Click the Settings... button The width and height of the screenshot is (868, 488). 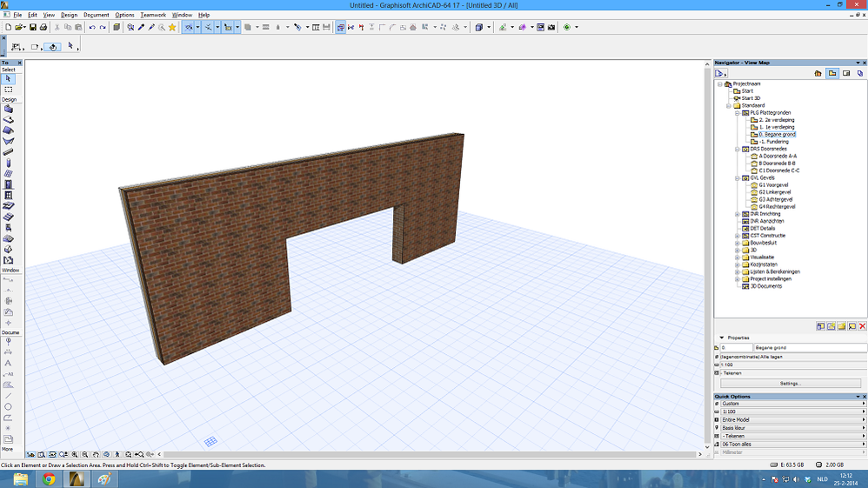coord(789,383)
